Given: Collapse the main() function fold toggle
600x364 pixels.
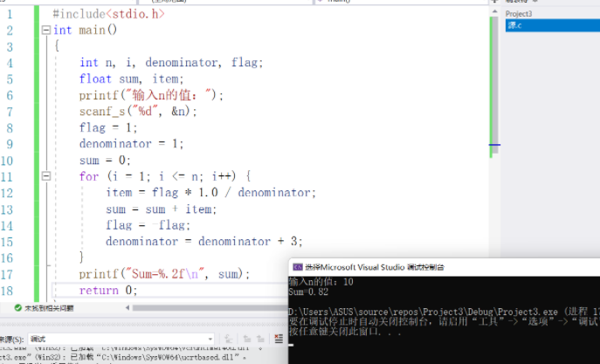Looking at the screenshot, I should click(x=46, y=31).
